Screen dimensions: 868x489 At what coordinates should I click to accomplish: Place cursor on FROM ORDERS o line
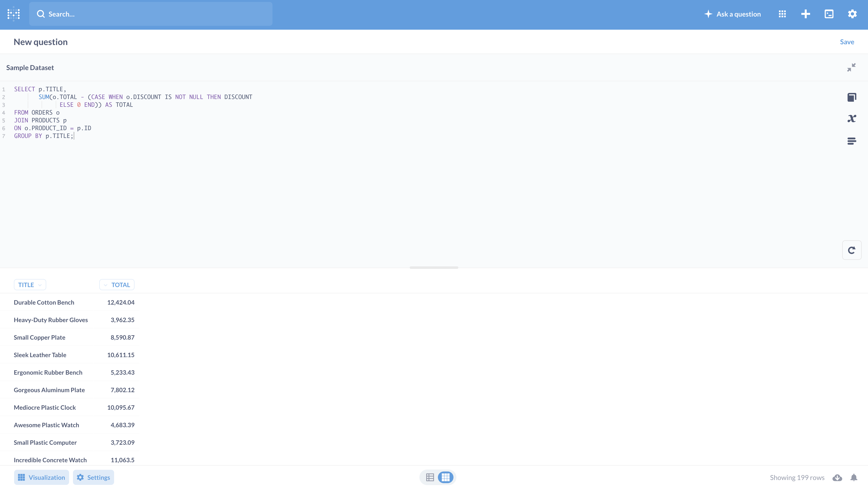37,113
